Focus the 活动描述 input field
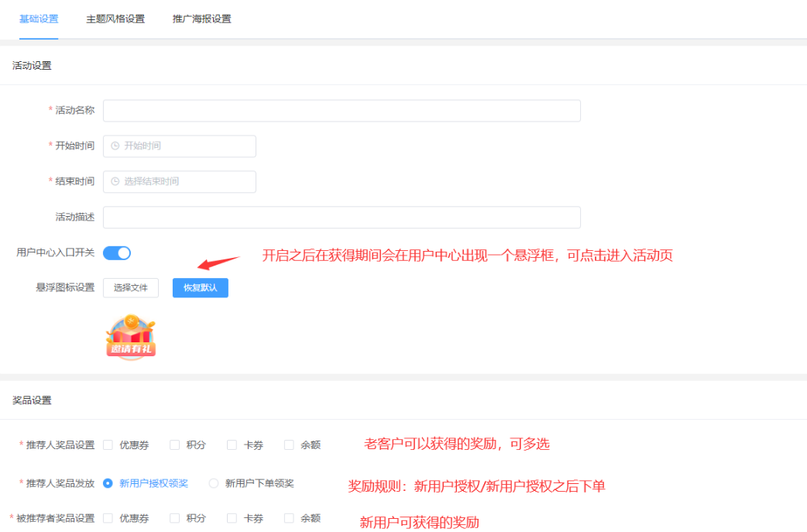Screen dimensions: 807x532 (342, 217)
